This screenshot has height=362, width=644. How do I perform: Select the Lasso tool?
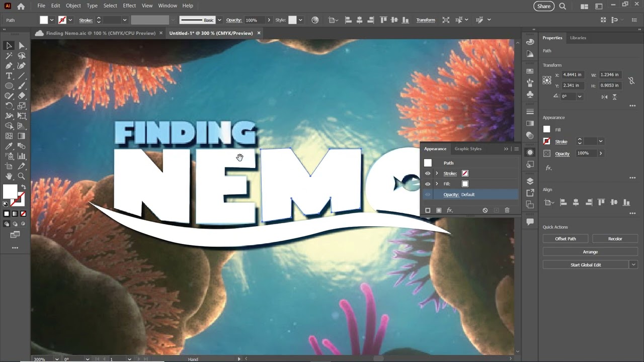tap(22, 56)
